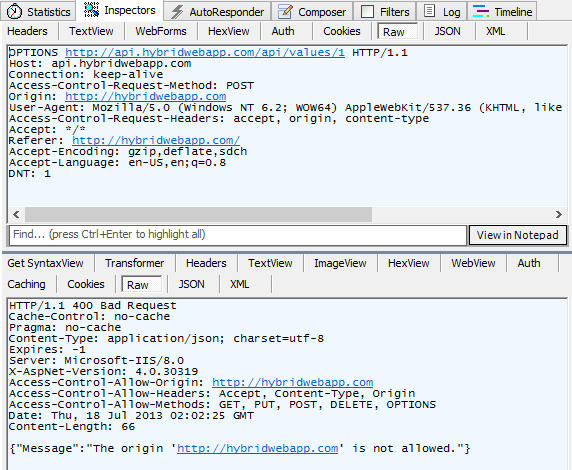Select the request TextView tab
This screenshot has width=572, height=470.
(91, 31)
